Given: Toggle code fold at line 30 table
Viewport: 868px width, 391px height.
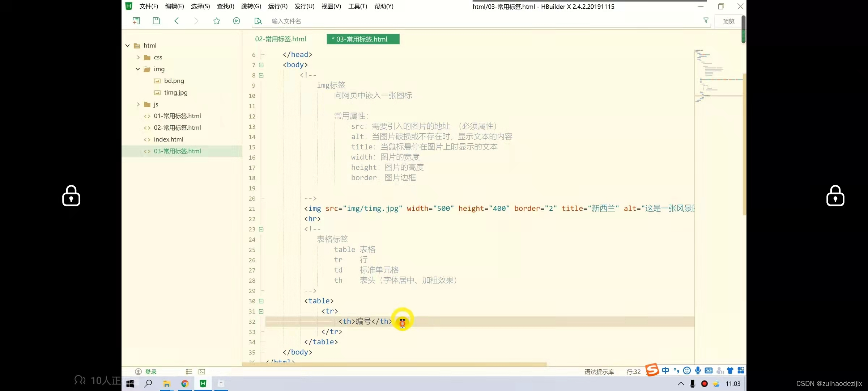Looking at the screenshot, I should [261, 301].
